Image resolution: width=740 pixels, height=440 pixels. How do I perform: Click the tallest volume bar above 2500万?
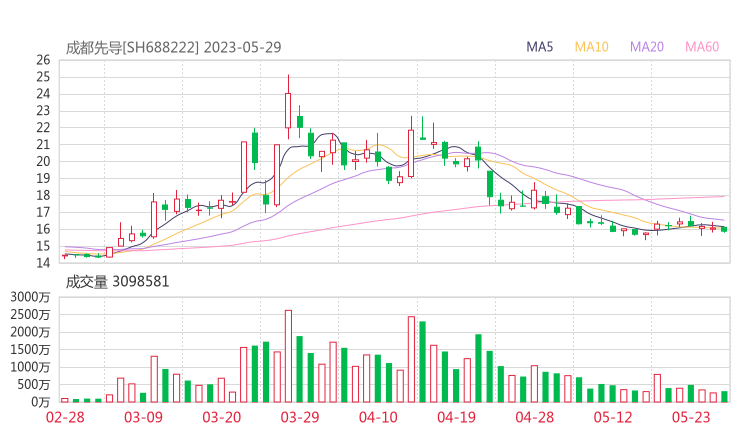288,356
